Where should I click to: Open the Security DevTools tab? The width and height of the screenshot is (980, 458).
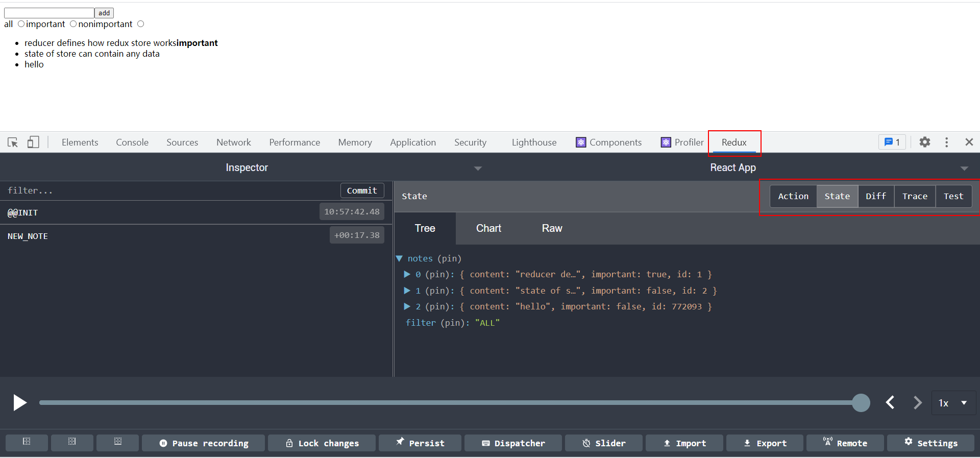[x=470, y=142]
